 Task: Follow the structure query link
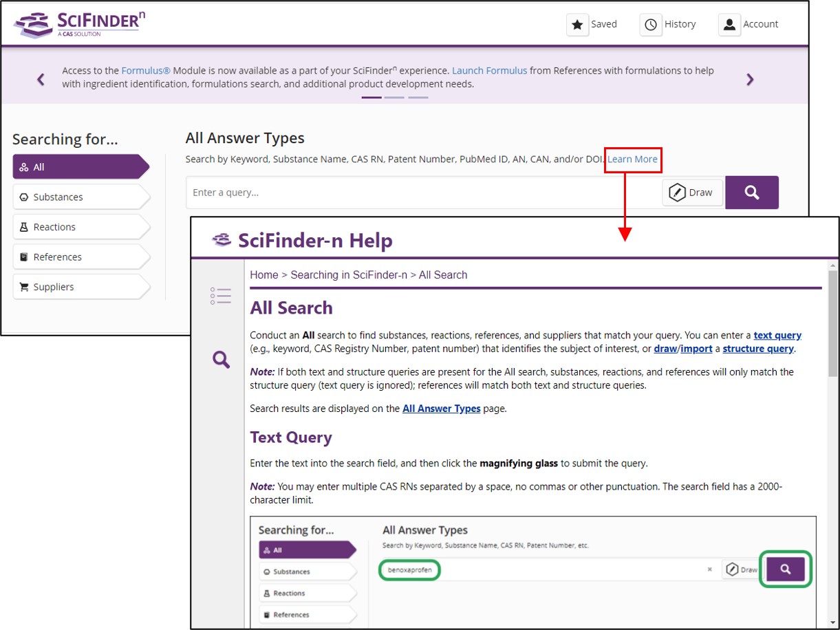(759, 349)
